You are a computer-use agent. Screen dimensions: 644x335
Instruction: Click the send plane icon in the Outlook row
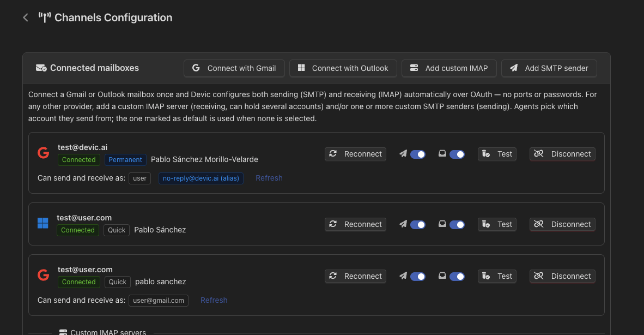[x=403, y=224]
